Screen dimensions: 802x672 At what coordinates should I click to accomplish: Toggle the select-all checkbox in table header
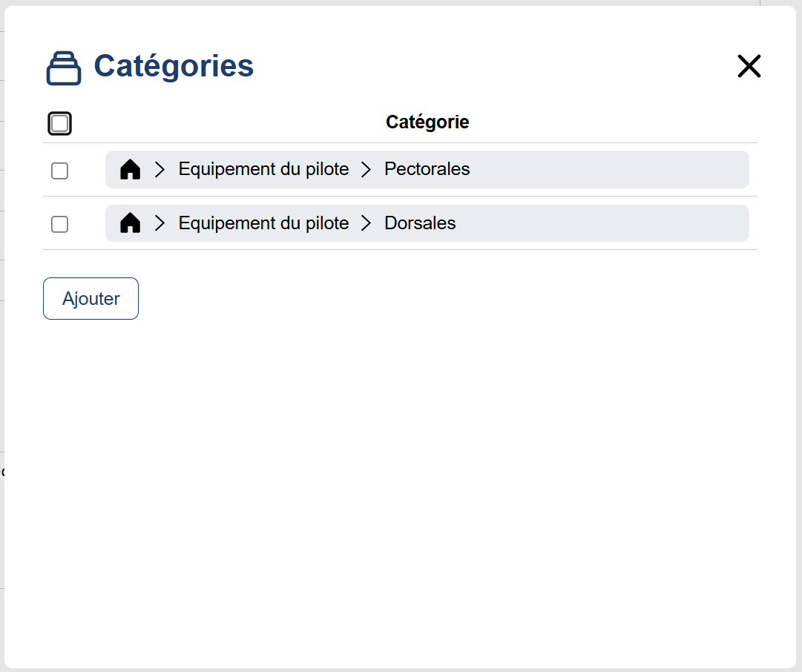tap(60, 123)
